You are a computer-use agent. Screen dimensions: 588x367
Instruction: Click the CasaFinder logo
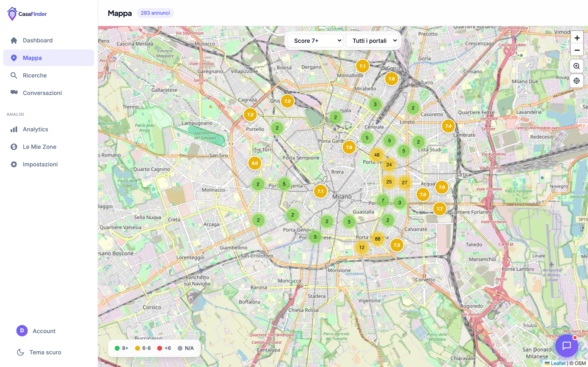coord(27,14)
